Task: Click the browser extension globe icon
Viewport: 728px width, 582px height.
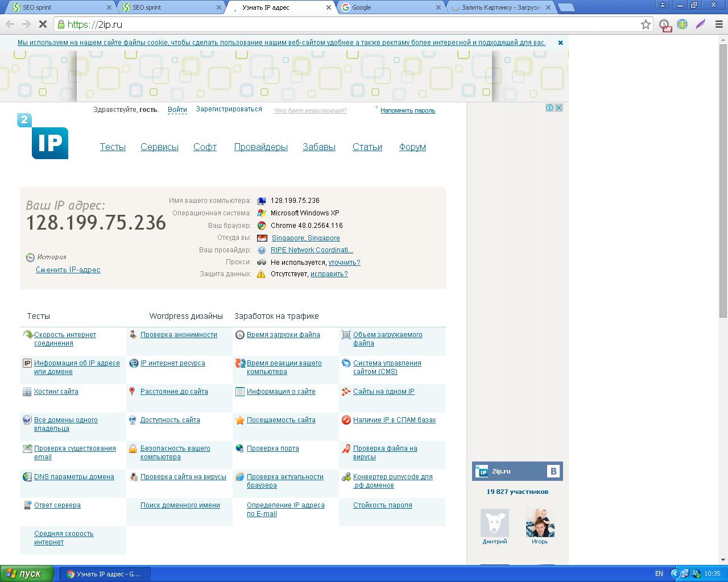Action: tap(682, 24)
